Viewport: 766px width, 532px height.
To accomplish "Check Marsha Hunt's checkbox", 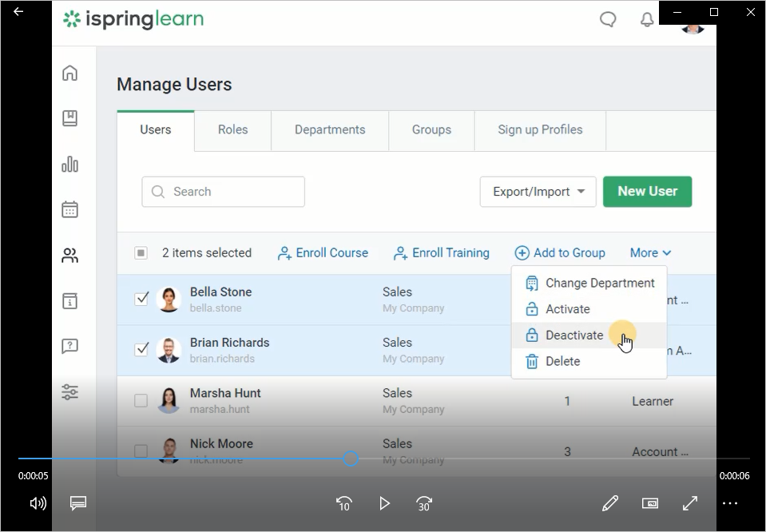I will 141,400.
